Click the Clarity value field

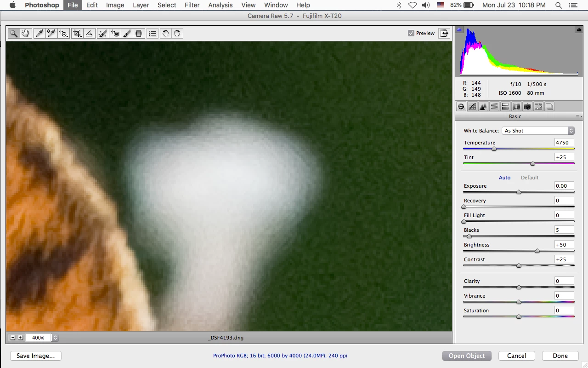[564, 281]
